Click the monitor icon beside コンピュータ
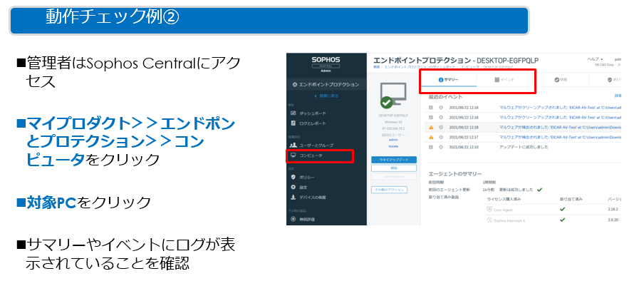644x286 pixels. point(294,155)
